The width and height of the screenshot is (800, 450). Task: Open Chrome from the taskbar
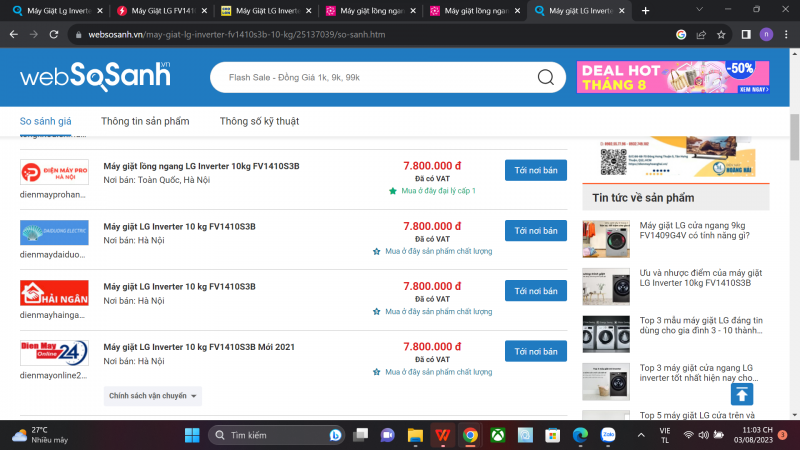(x=470, y=435)
